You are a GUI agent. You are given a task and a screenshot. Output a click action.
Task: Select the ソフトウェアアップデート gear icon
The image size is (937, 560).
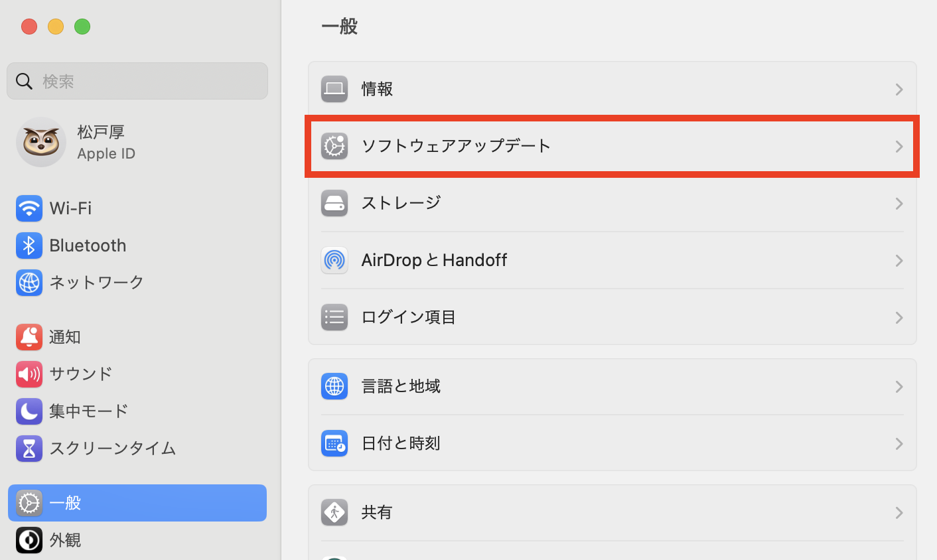(x=334, y=146)
